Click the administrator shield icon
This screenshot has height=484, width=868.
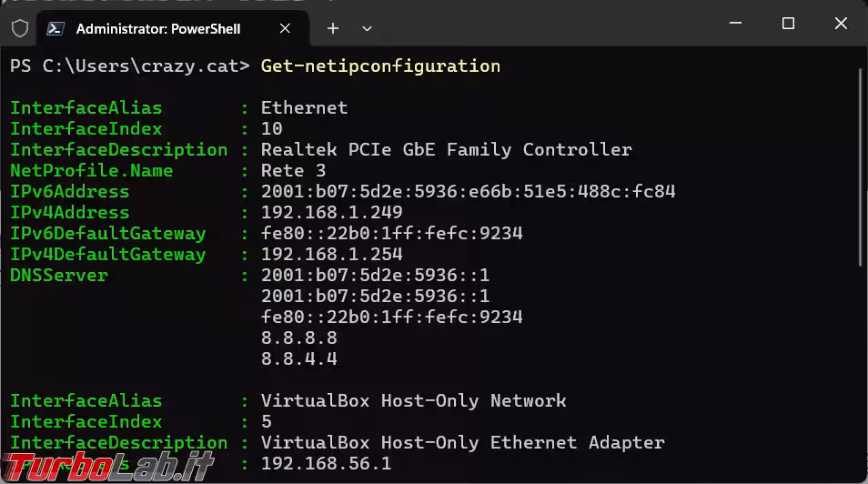pos(20,28)
